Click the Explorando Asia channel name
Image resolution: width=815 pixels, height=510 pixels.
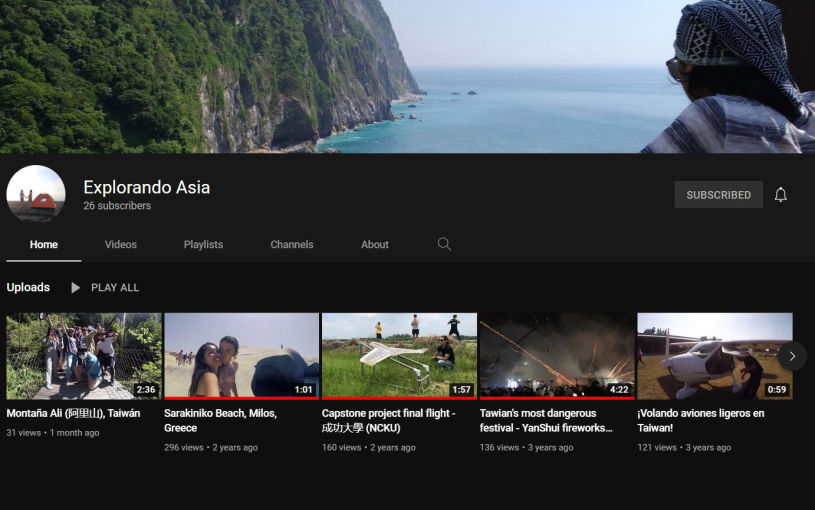coord(147,187)
